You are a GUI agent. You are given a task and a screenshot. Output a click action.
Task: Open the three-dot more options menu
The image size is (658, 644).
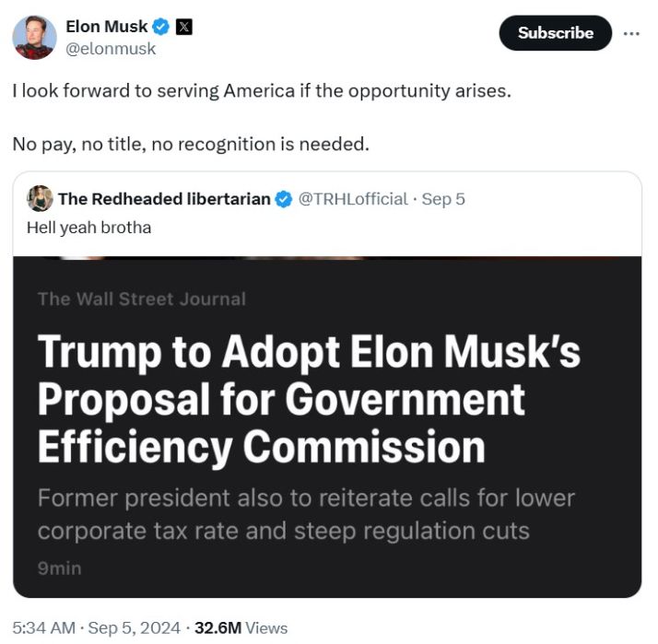click(x=631, y=33)
